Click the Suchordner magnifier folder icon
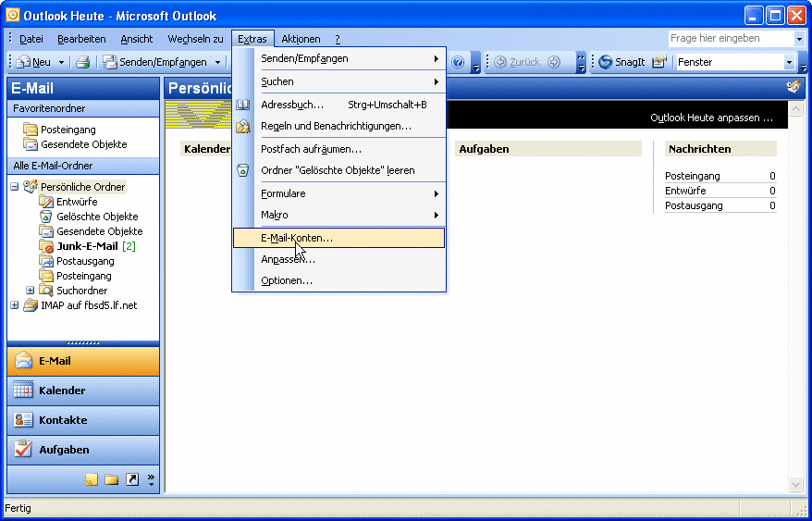Screen dimensions: 812x521 (x=46, y=291)
